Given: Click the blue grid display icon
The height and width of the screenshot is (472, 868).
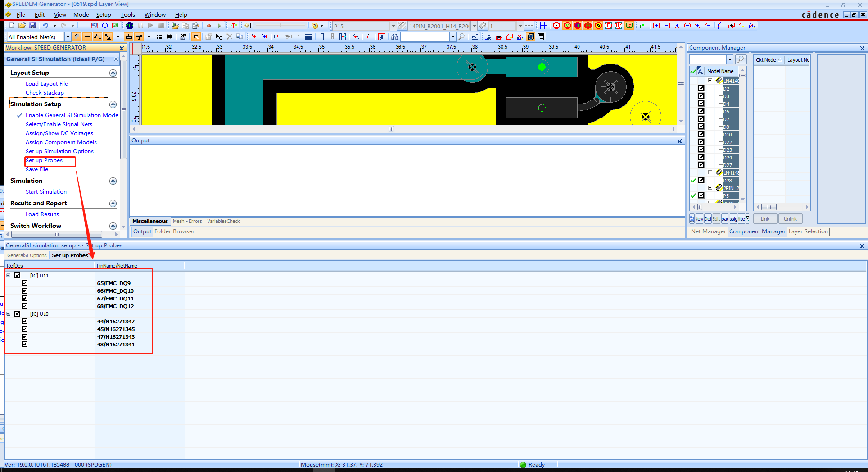Looking at the screenshot, I should pyautogui.click(x=543, y=26).
